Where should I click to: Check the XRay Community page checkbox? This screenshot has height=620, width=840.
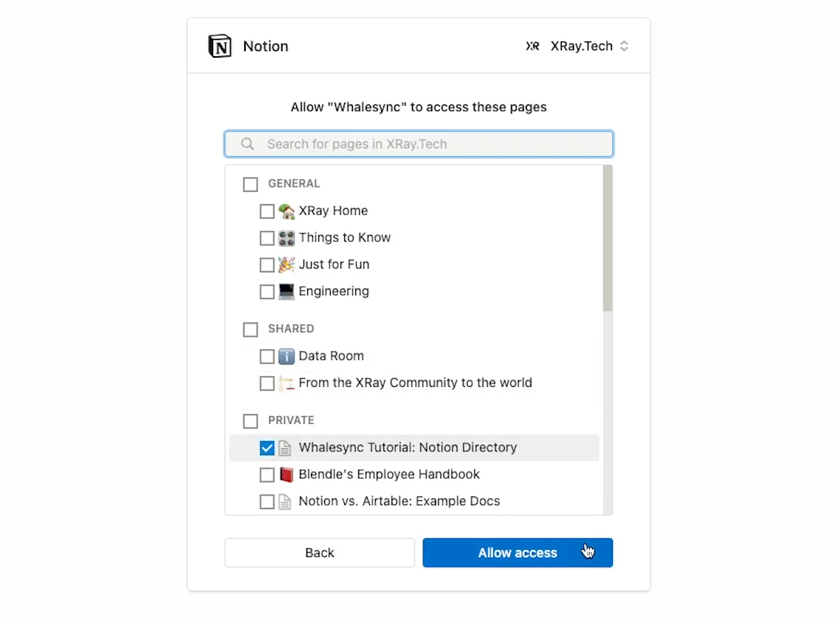266,383
